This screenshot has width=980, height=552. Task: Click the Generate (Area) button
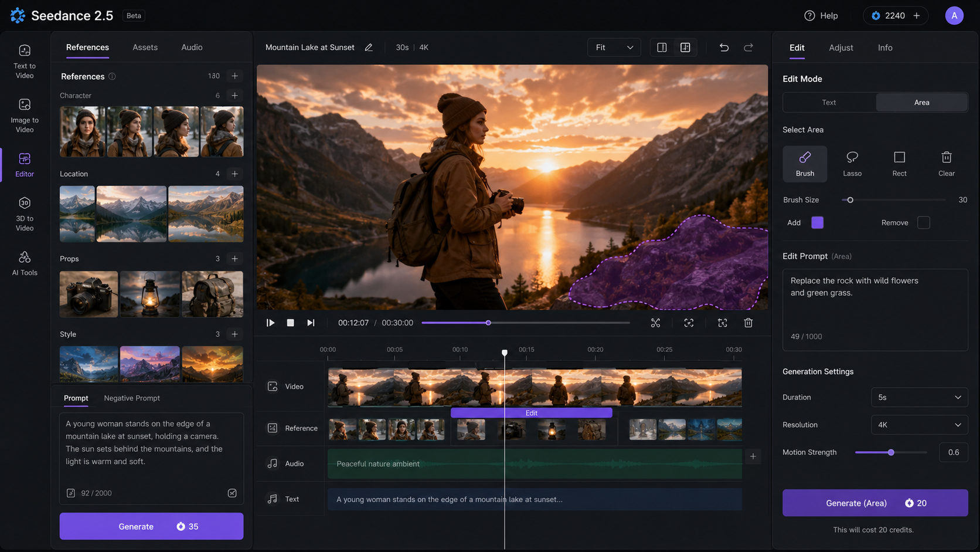(x=875, y=503)
